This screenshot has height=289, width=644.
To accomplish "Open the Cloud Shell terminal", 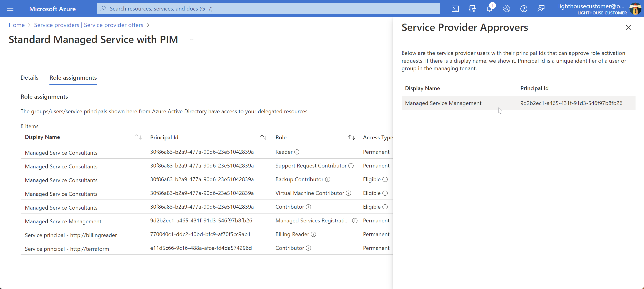I will tap(455, 8).
